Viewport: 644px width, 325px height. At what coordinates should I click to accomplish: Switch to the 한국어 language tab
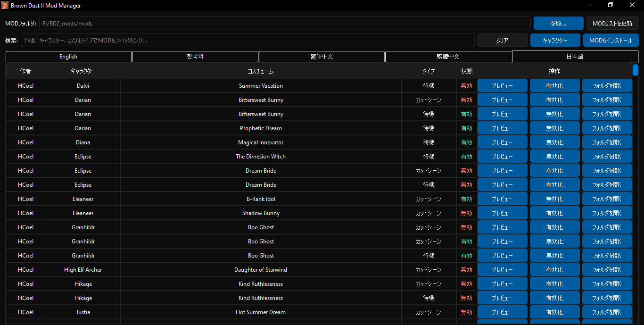coord(195,57)
